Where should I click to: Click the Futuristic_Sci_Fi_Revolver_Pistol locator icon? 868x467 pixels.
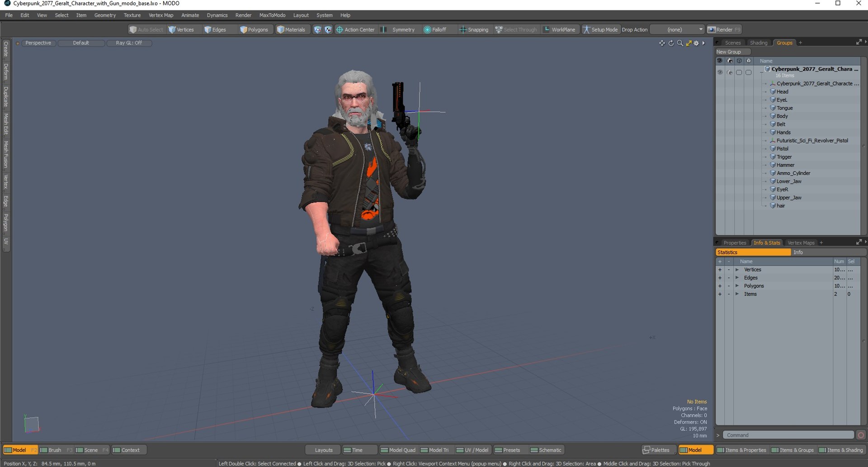[x=773, y=141]
